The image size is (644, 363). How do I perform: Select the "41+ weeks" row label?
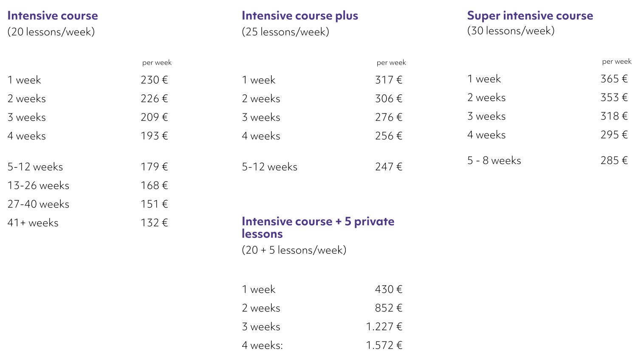point(33,223)
